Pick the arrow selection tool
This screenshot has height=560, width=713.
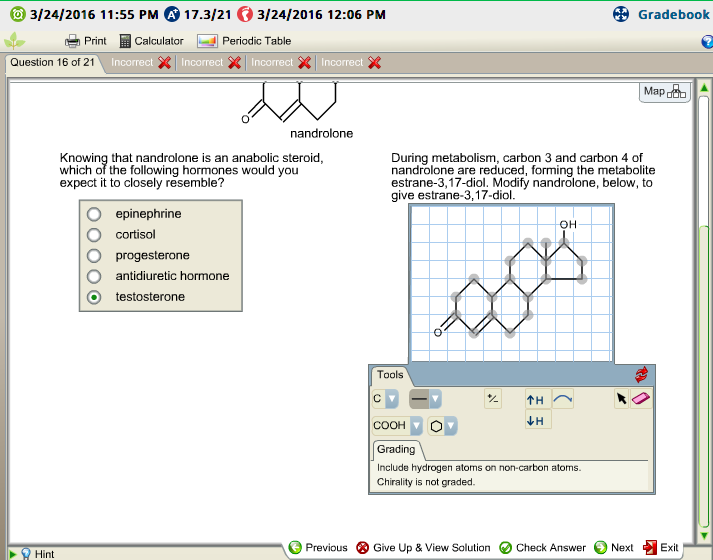pyautogui.click(x=622, y=399)
